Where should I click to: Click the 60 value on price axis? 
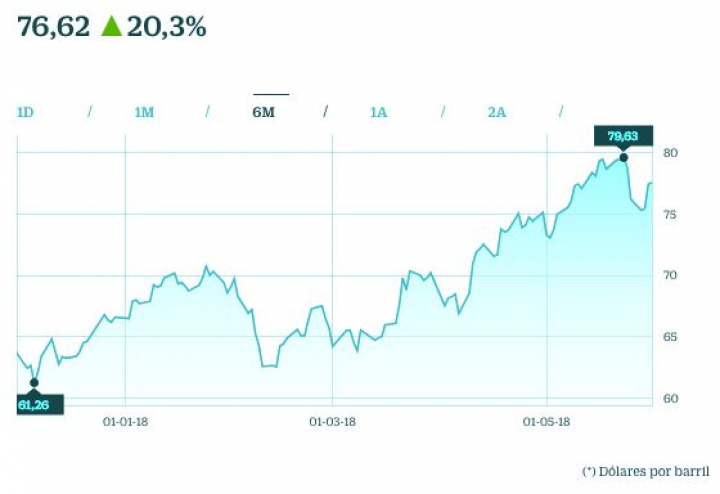point(671,399)
